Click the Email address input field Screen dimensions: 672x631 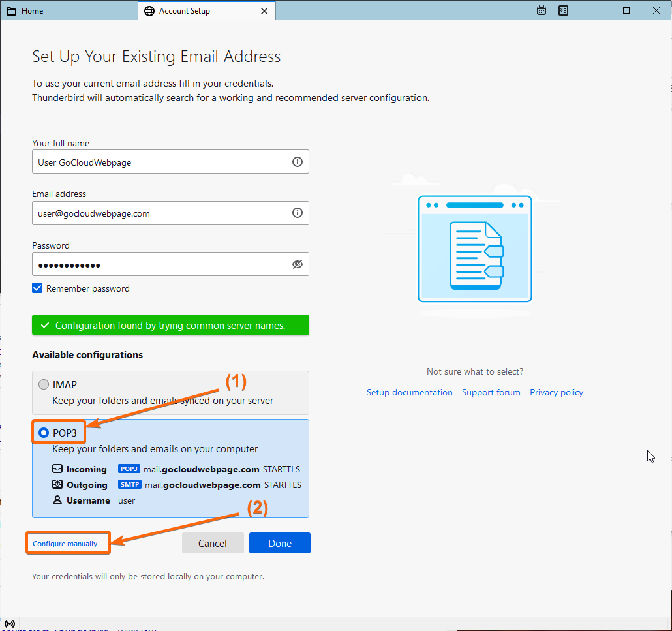point(170,213)
